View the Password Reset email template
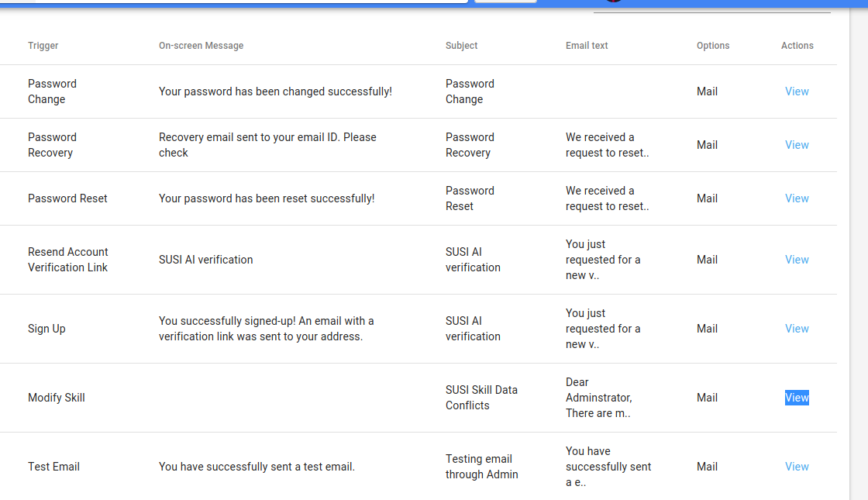868x500 pixels. (x=797, y=198)
